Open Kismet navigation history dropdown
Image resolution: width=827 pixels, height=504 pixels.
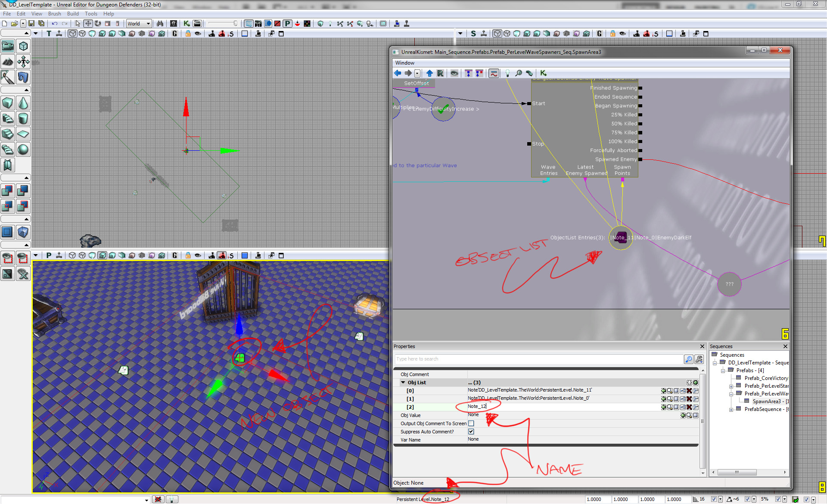click(417, 73)
